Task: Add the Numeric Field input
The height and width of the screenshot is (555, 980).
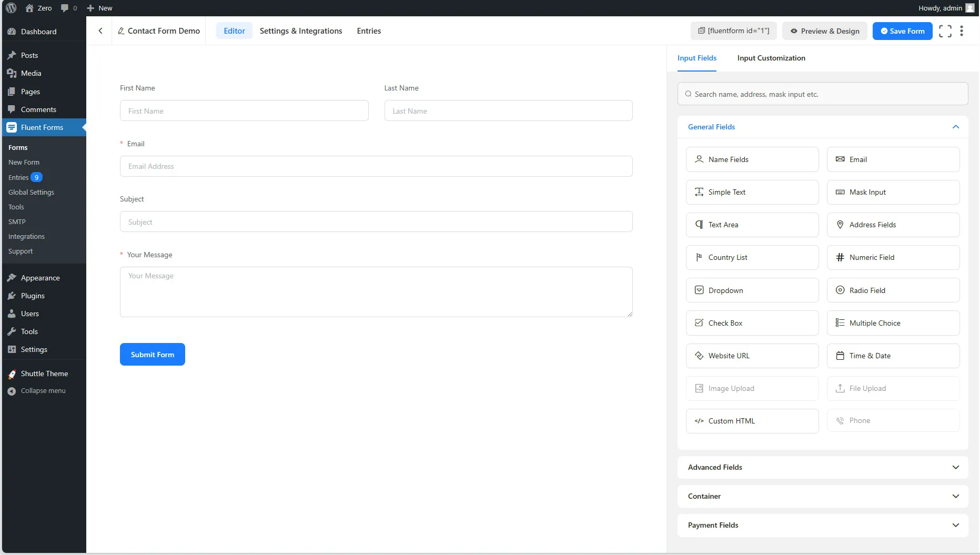Action: (893, 257)
